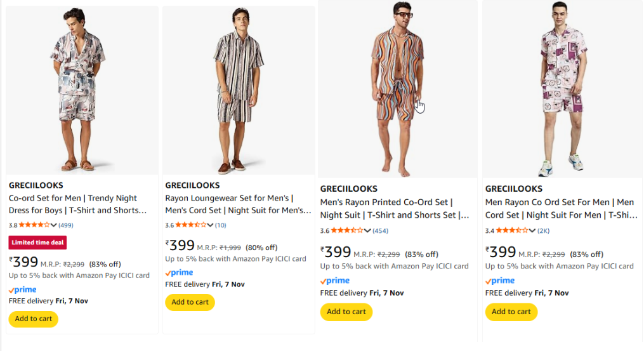Expand rating chevron next to 454 reviews
Image resolution: width=644 pixels, height=351 pixels.
[367, 231]
